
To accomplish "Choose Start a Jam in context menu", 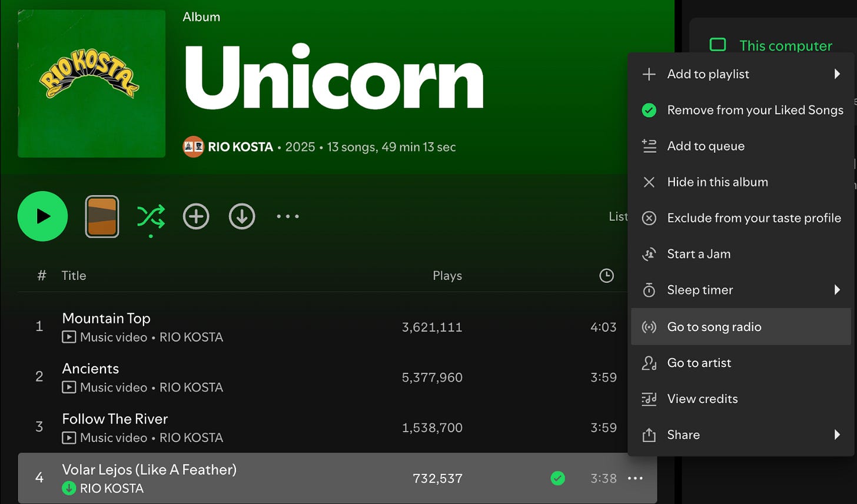I will pos(740,254).
